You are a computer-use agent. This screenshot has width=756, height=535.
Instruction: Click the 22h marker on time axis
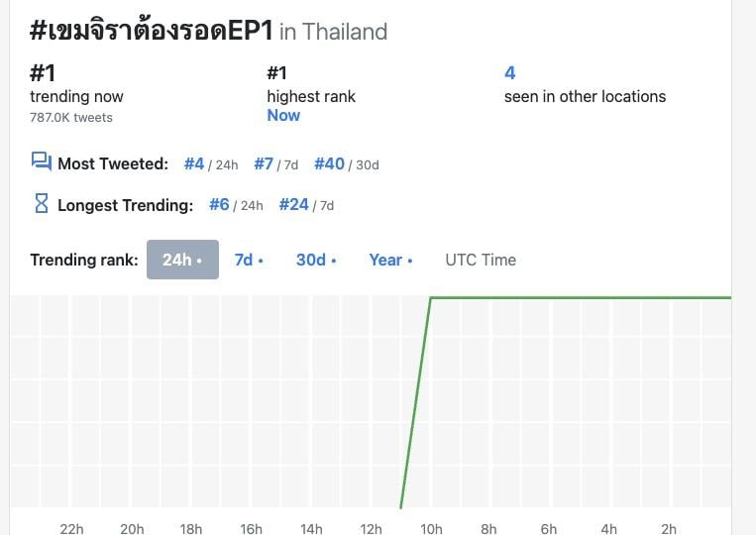[71, 529]
